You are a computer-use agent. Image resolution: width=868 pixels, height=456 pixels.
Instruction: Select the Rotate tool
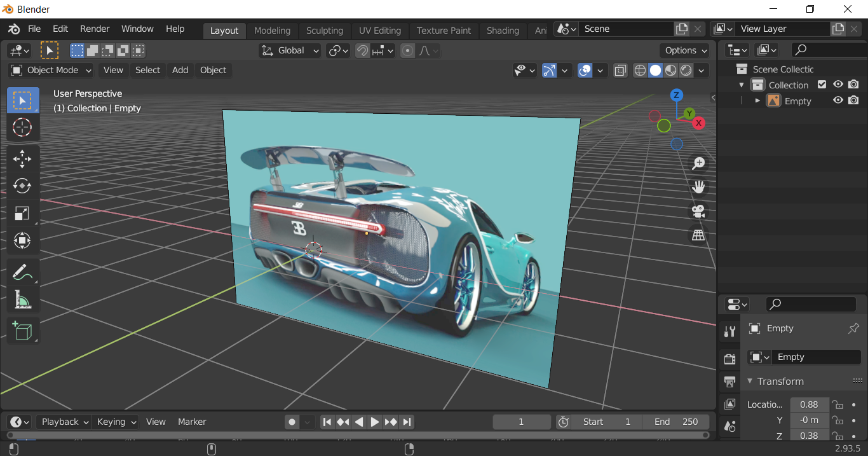click(22, 186)
